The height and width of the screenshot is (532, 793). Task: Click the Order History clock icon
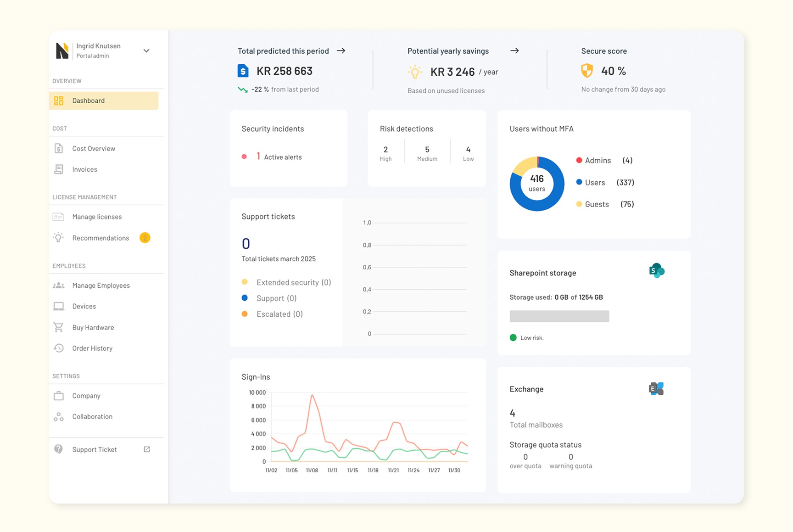click(x=59, y=348)
